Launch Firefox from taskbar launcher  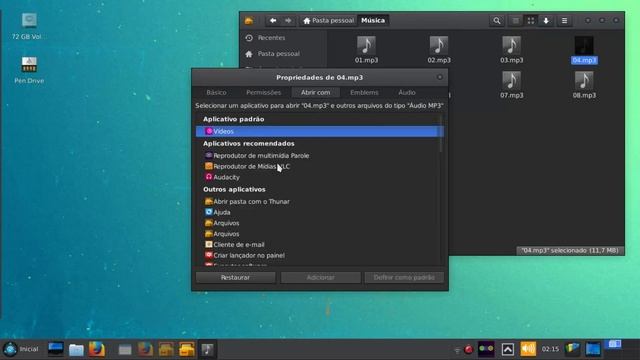click(x=97, y=349)
